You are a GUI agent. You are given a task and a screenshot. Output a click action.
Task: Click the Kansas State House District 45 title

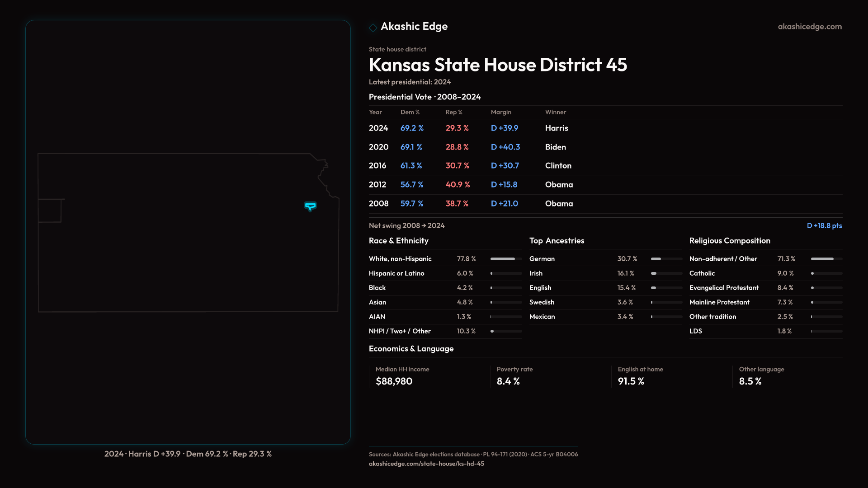point(498,65)
